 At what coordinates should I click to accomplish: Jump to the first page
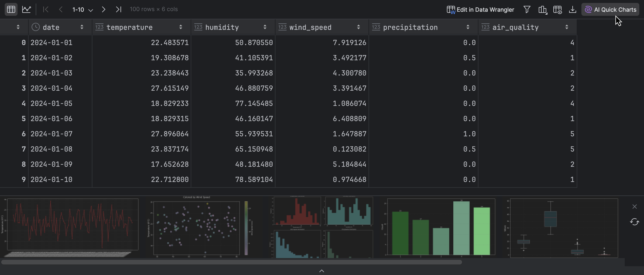pyautogui.click(x=46, y=9)
